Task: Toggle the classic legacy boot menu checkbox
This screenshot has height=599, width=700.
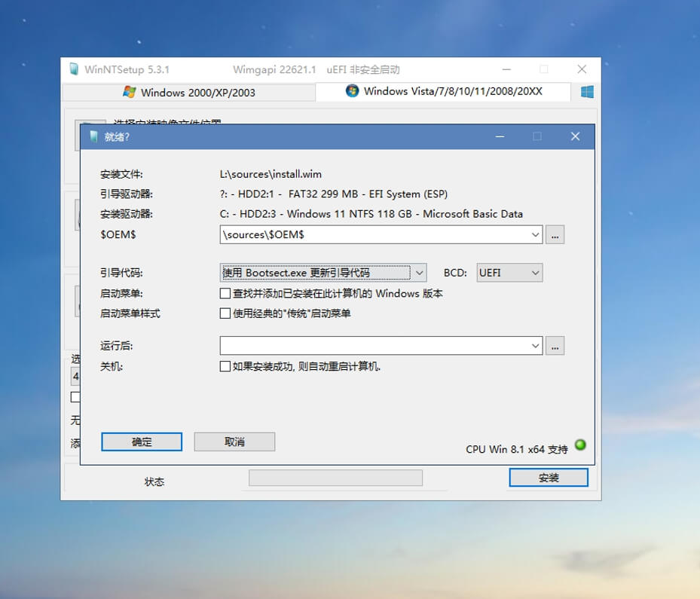Action: click(x=225, y=313)
